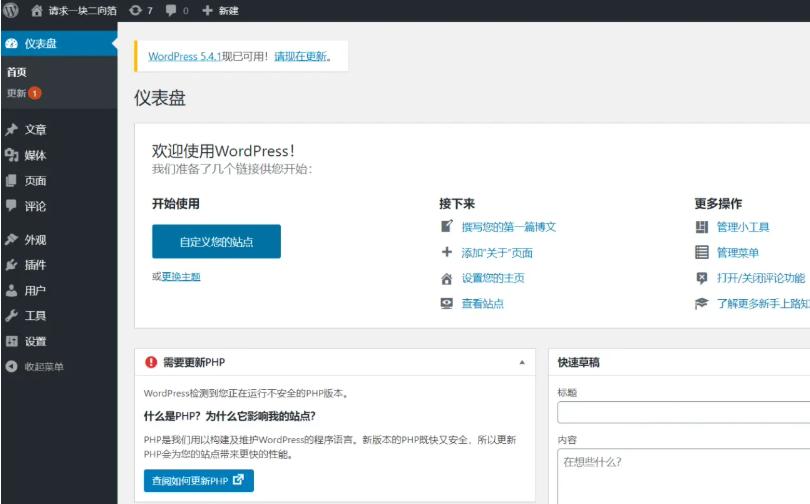Open 管理菜单 link
Image resolution: width=810 pixels, height=504 pixels.
(738, 253)
